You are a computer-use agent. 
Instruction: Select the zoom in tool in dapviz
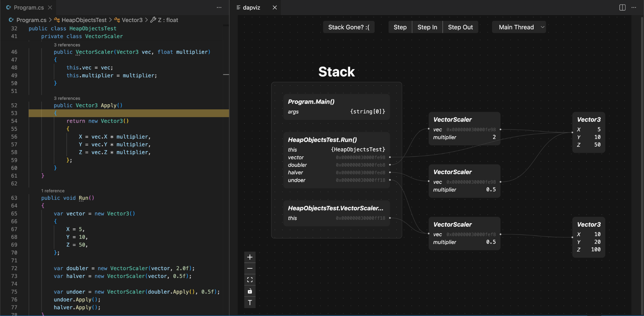pyautogui.click(x=250, y=257)
